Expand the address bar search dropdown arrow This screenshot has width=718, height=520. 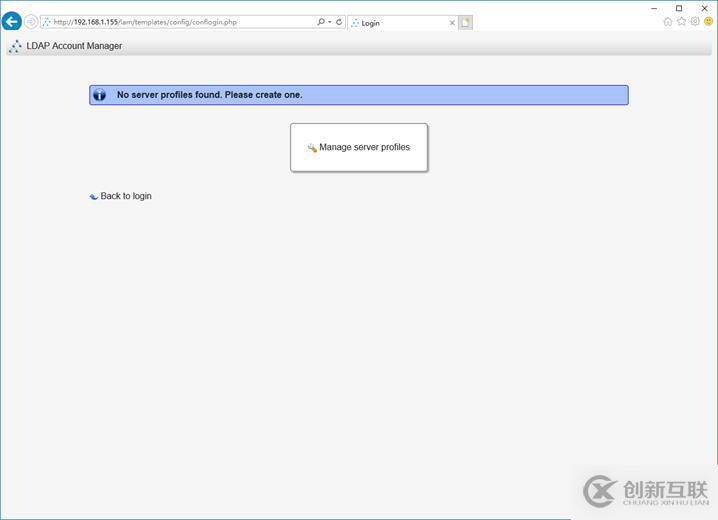pos(330,22)
